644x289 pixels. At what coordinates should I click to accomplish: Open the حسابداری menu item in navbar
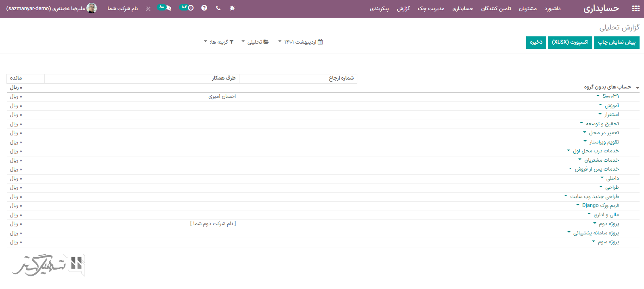click(x=463, y=8)
